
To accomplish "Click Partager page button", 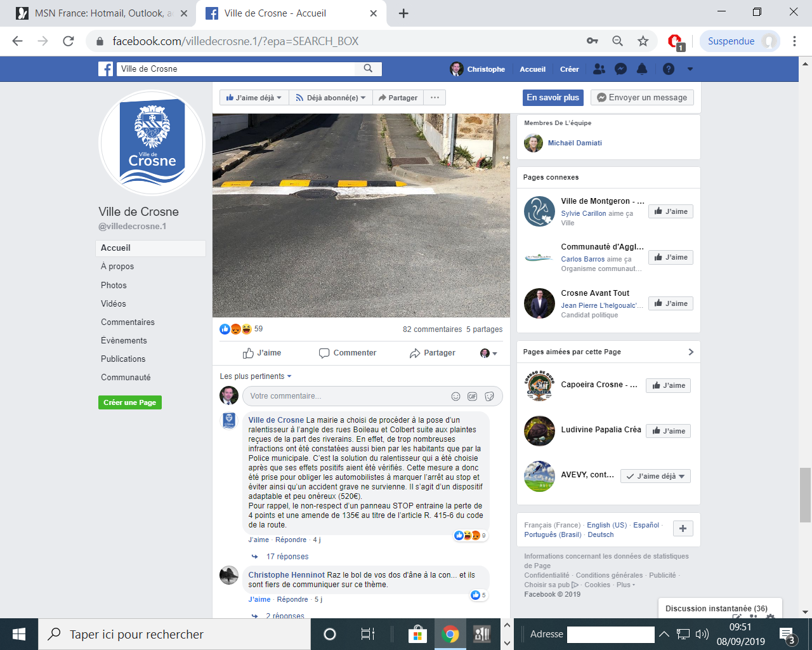I will [398, 98].
